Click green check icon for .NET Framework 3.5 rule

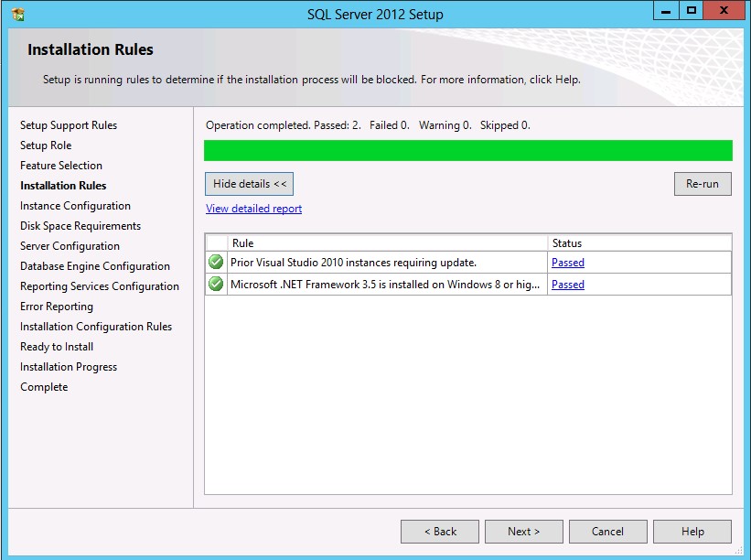[216, 285]
